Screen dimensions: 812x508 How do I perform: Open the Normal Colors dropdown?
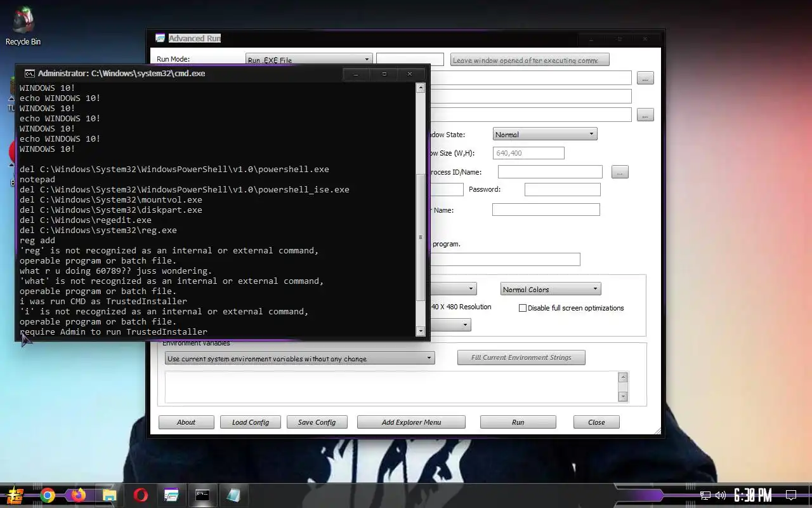tap(550, 289)
